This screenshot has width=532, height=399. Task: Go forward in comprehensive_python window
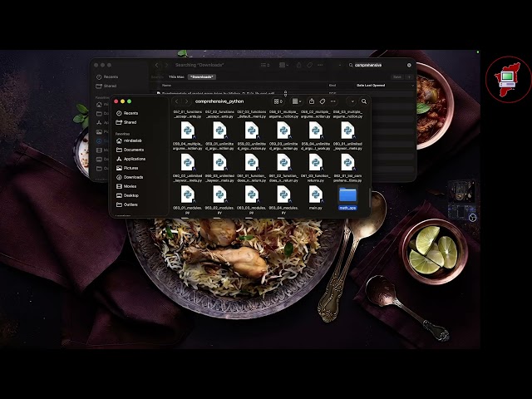pos(186,101)
